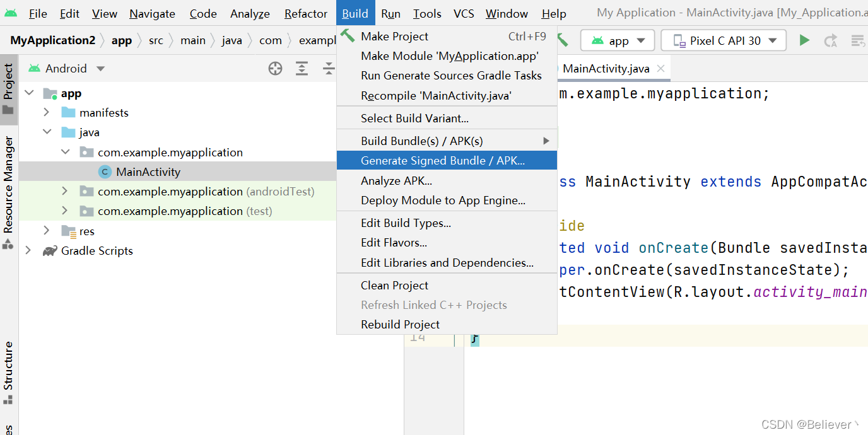This screenshot has height=435, width=868.
Task: Open the Help menu
Action: [x=554, y=13]
